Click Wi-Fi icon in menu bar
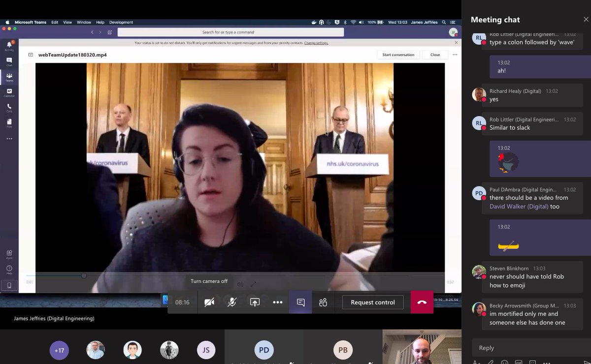This screenshot has width=591, height=364. click(353, 22)
